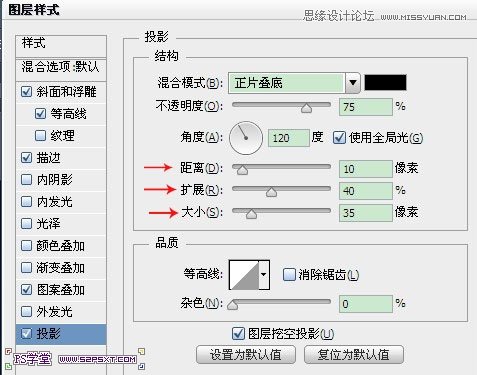Click the 大小 slider handle

[x=251, y=214]
